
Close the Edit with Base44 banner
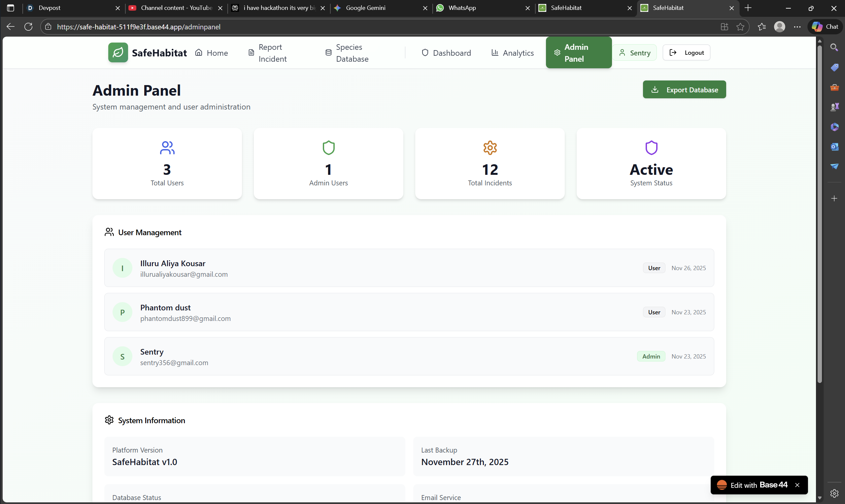click(797, 485)
